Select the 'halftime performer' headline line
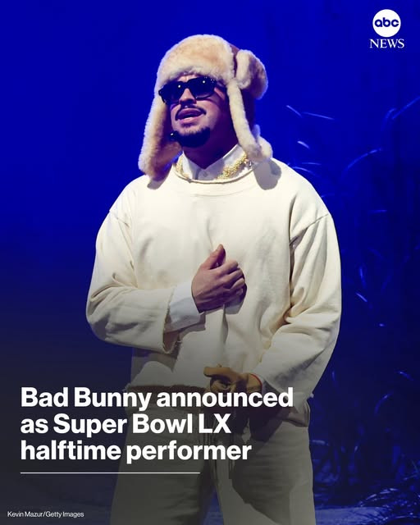The height and width of the screenshot is (525, 420). pyautogui.click(x=135, y=451)
